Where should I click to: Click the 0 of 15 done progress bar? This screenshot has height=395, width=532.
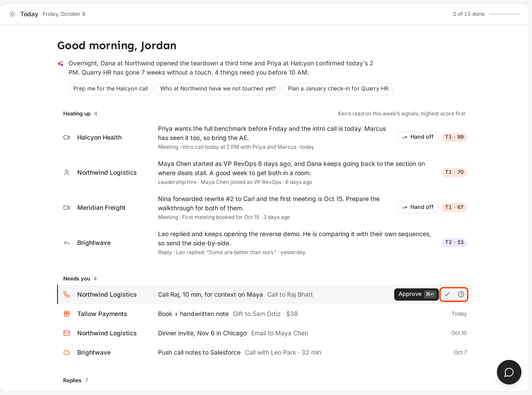[505, 14]
